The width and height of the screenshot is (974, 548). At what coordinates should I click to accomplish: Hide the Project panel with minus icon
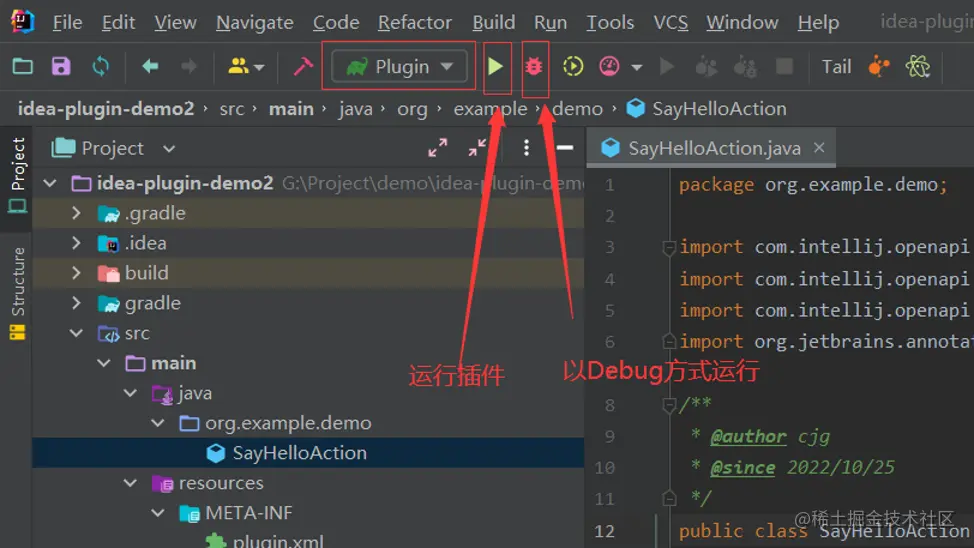tap(565, 148)
